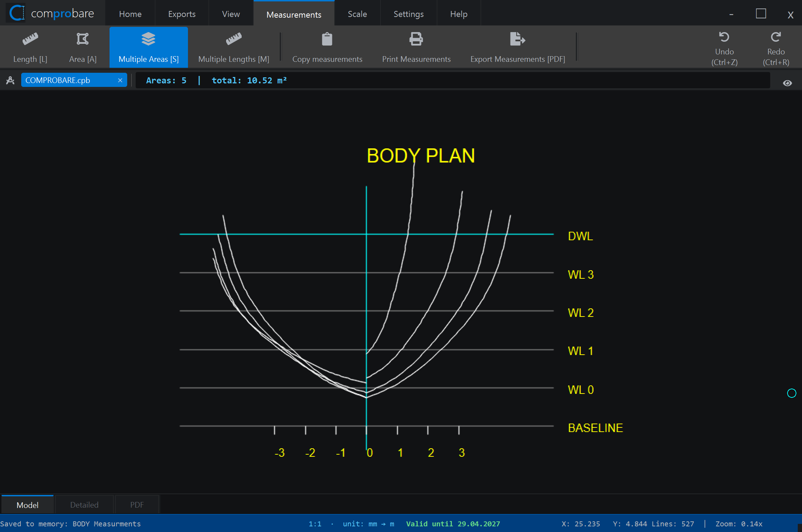Click the Zoom: 0.14x status value
The image size is (802, 532).
click(x=739, y=524)
